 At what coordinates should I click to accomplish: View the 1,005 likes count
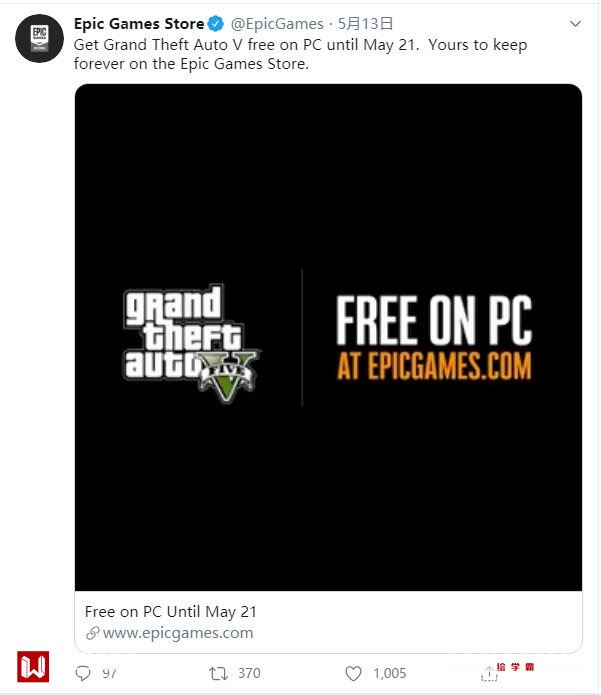[x=390, y=673]
